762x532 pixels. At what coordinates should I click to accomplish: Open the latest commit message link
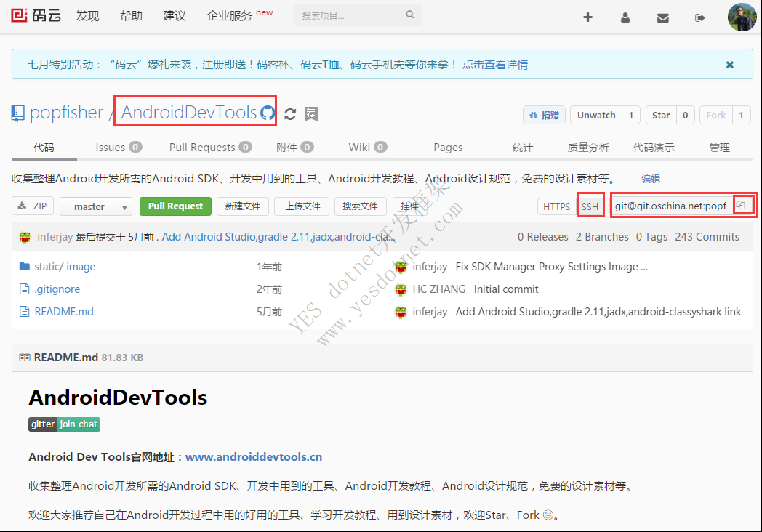click(278, 237)
